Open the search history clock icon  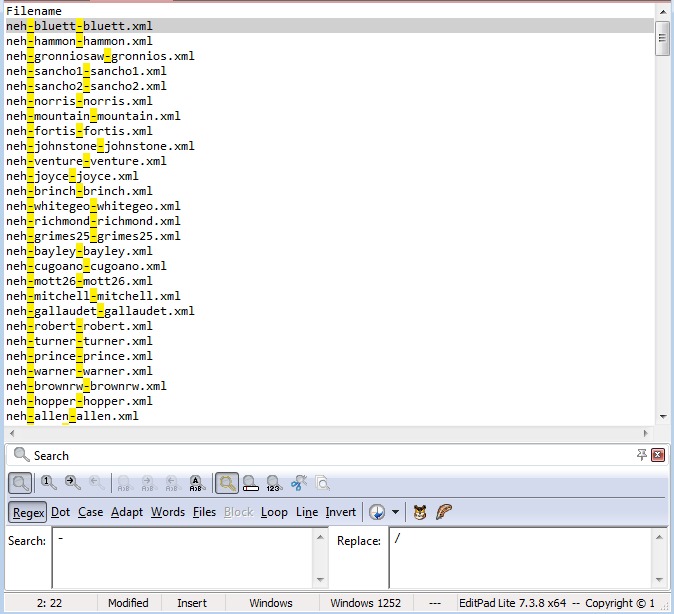coord(377,512)
